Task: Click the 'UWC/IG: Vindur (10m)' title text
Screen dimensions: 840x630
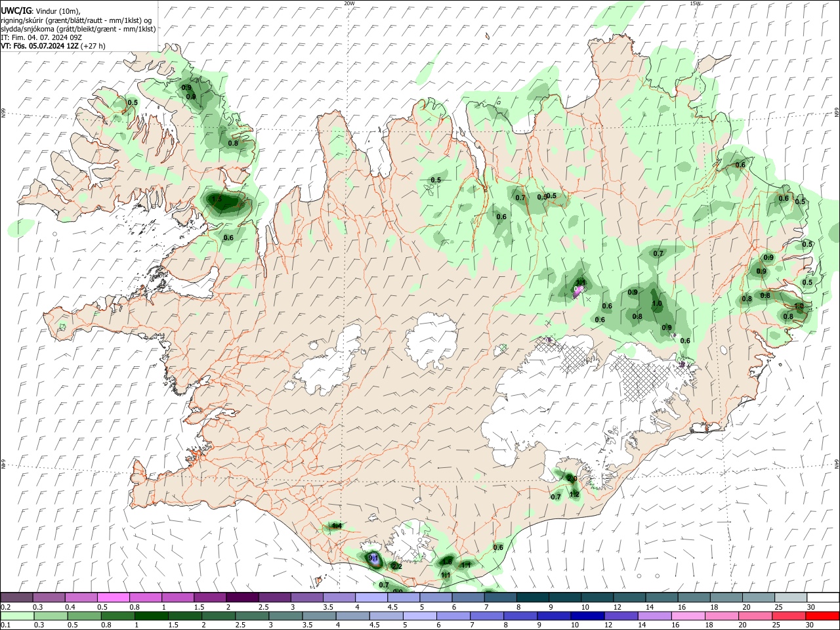Action: point(41,11)
